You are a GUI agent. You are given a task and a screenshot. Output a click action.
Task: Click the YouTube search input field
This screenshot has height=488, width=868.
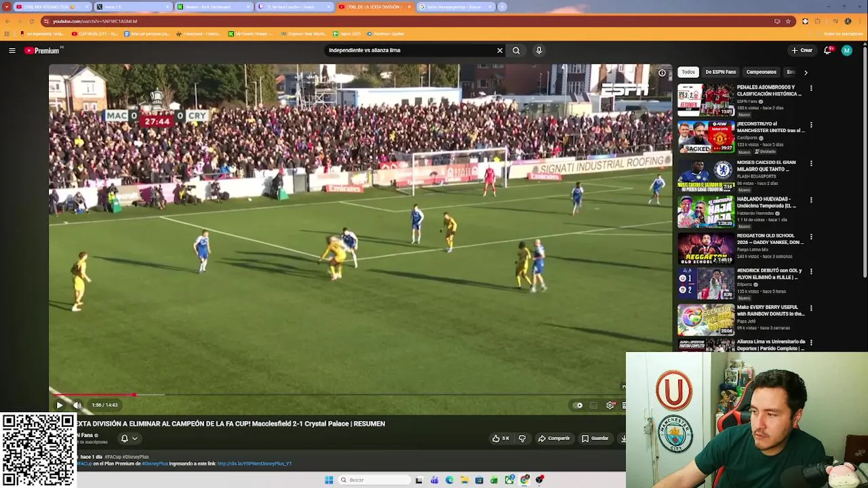[x=410, y=50]
